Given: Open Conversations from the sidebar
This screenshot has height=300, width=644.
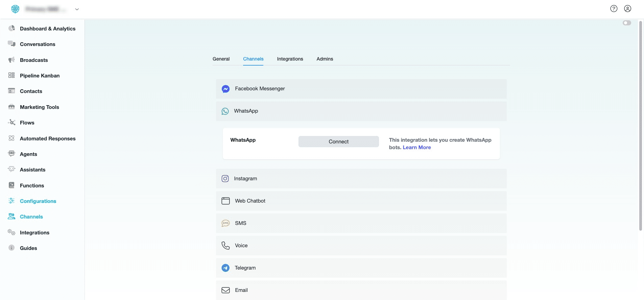Looking at the screenshot, I should pos(38,44).
